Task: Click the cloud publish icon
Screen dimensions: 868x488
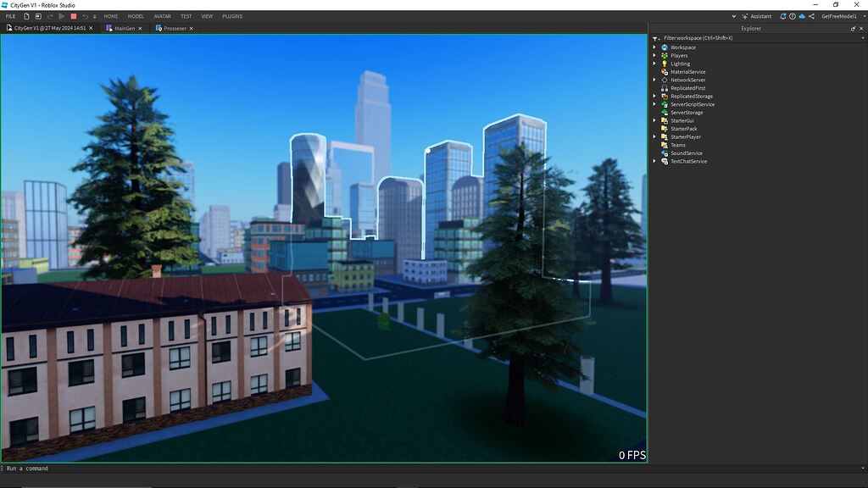Action: point(802,16)
